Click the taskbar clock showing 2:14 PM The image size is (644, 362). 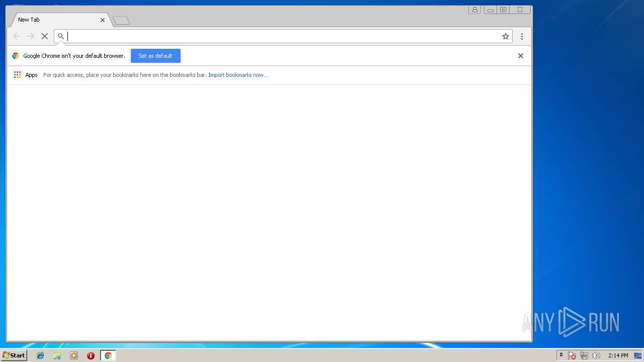(x=618, y=355)
